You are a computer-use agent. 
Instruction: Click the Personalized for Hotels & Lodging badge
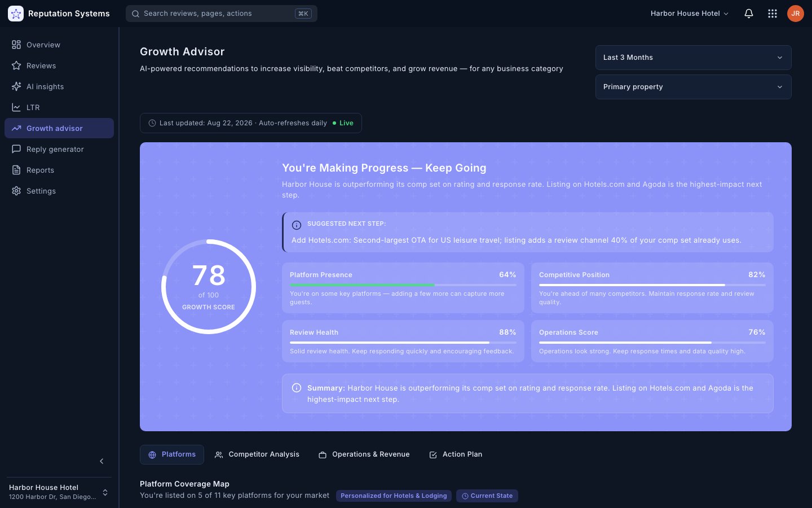394,496
